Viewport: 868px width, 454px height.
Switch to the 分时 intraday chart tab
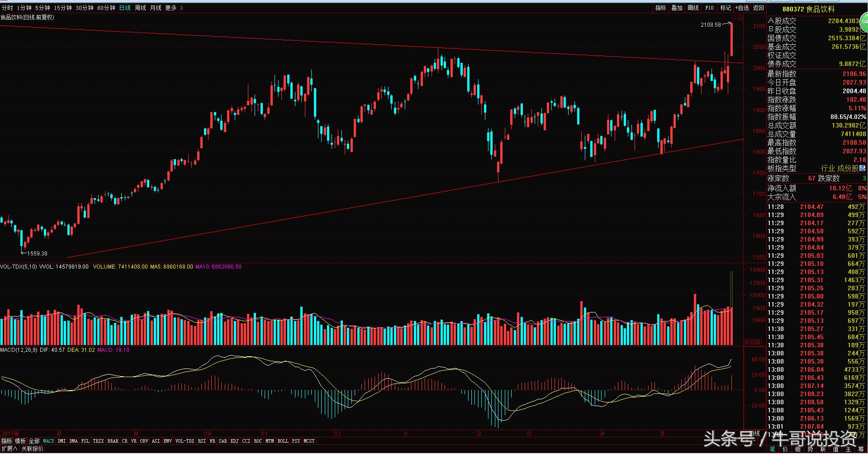7,8
